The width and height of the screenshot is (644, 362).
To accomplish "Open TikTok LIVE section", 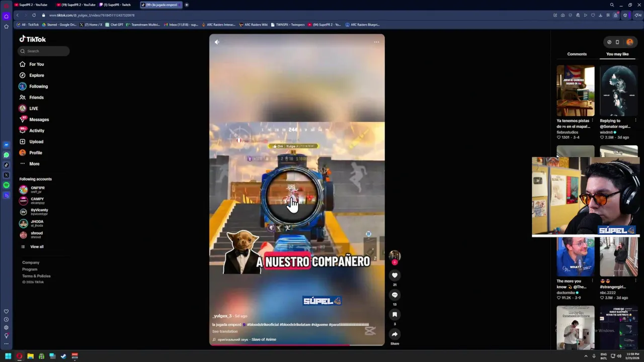I will coord(29,109).
